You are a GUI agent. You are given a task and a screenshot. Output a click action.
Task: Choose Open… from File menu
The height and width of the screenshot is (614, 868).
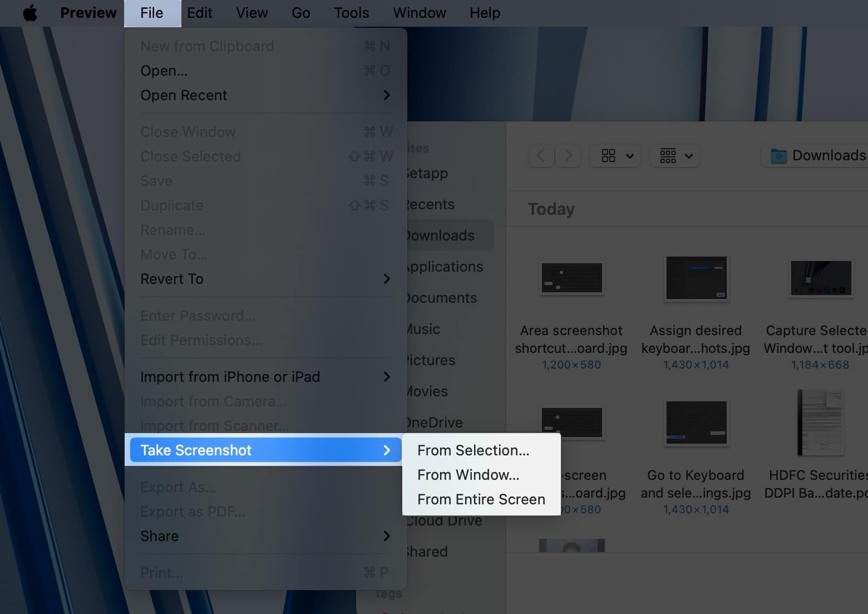pyautogui.click(x=265, y=71)
